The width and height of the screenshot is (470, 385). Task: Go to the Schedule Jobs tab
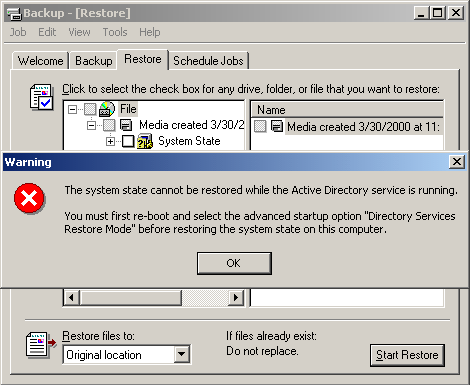pos(208,61)
